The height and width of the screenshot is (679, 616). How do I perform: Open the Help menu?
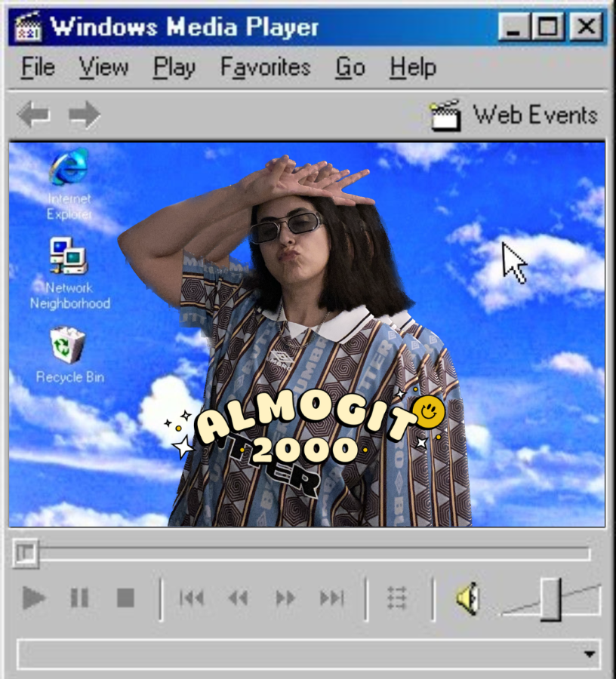[413, 69]
